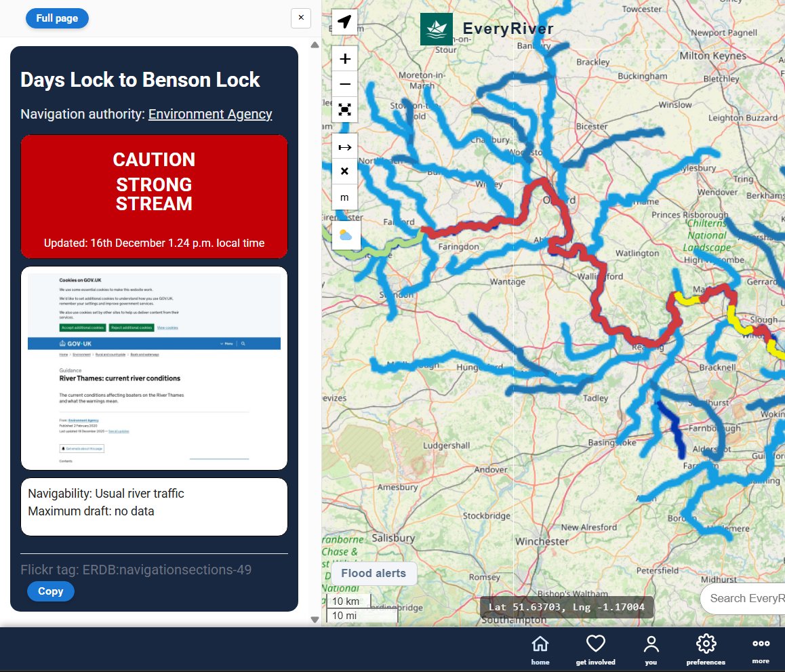Activate the distance measuring arrow tool
Viewport: 785px width, 672px height.
pos(344,147)
